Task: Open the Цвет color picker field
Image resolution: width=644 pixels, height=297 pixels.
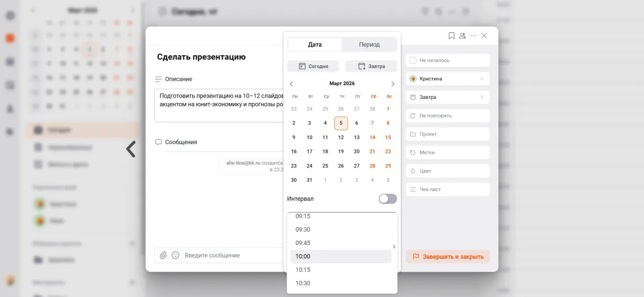Action: (x=447, y=171)
